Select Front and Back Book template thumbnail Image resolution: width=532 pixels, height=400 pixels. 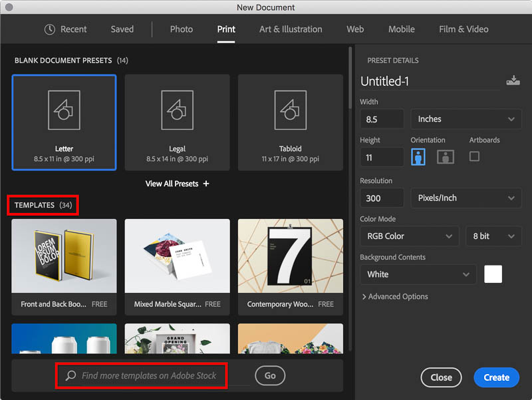pos(64,256)
